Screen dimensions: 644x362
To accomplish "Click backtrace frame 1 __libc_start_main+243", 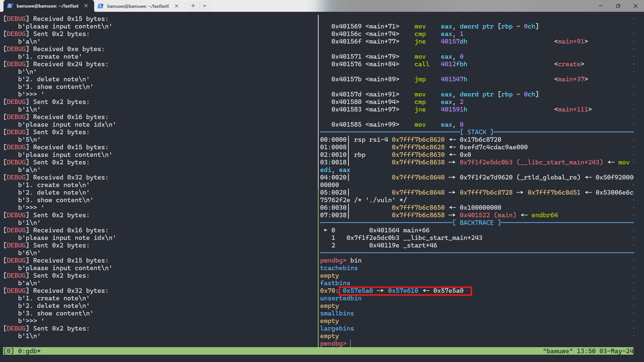I will (414, 238).
